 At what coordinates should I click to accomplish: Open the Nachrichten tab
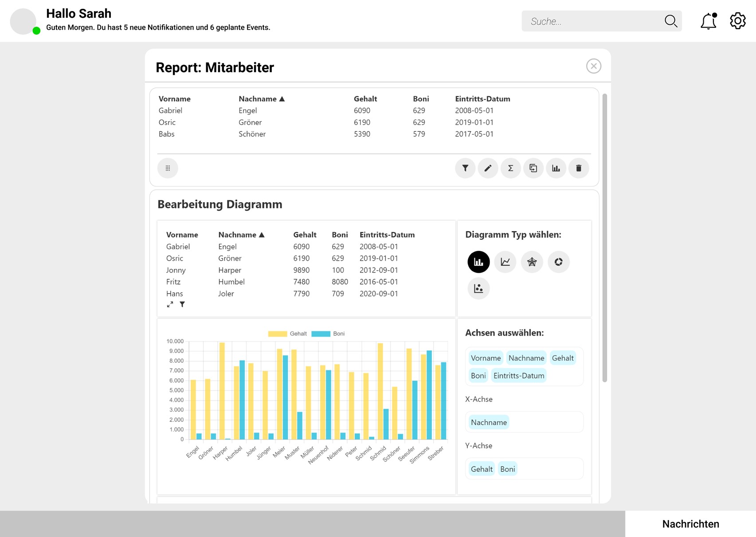690,524
